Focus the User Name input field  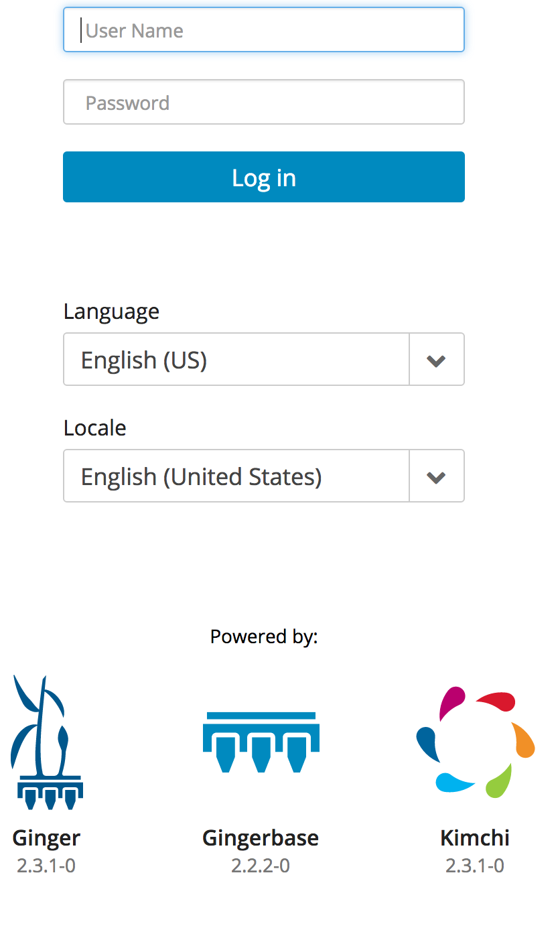point(264,30)
